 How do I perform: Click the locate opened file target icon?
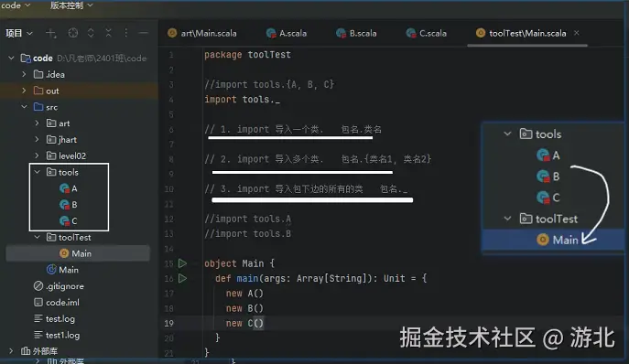point(73,33)
